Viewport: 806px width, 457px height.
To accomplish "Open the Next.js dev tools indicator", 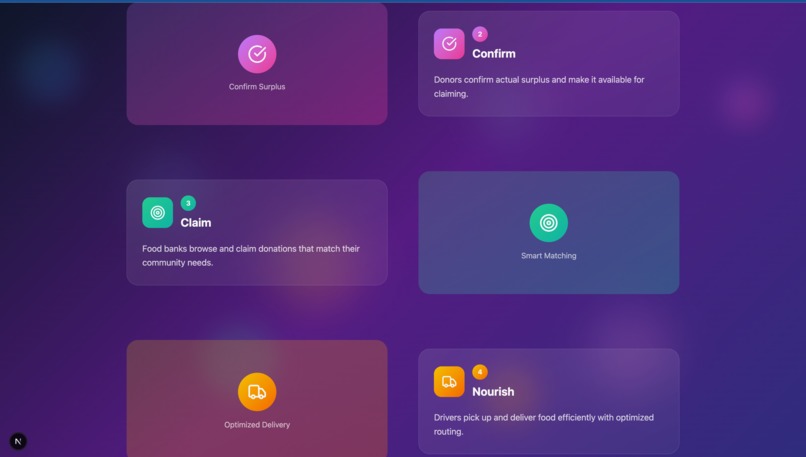I will [18, 441].
